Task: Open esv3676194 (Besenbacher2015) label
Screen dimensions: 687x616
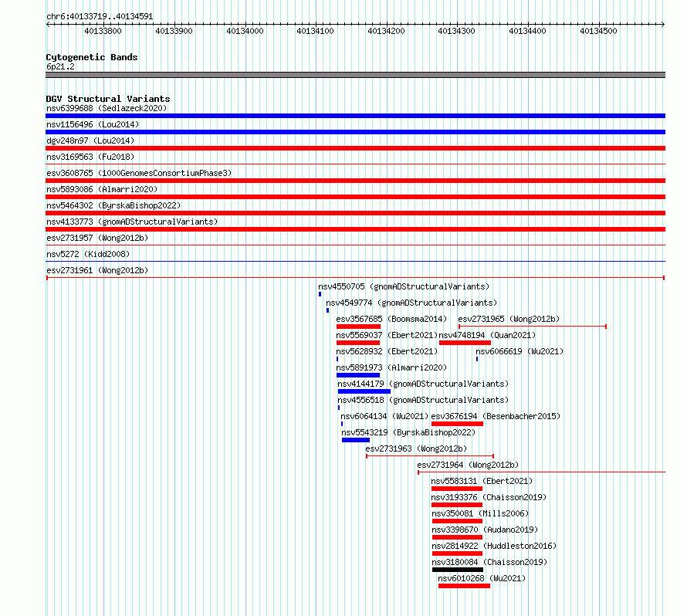Action: coord(496,416)
